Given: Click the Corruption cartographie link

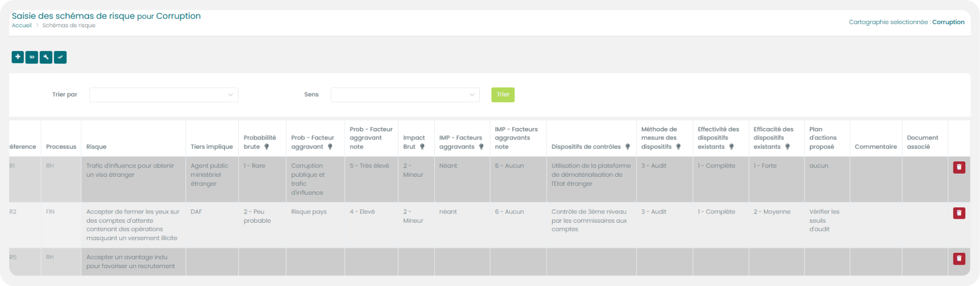Looking at the screenshot, I should pyautogui.click(x=948, y=22).
